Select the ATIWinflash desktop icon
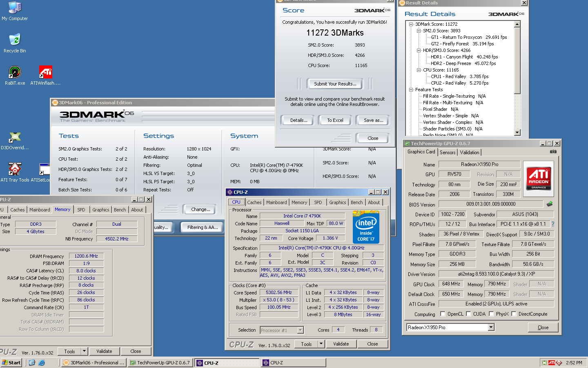This screenshot has height=368, width=588. [45, 76]
